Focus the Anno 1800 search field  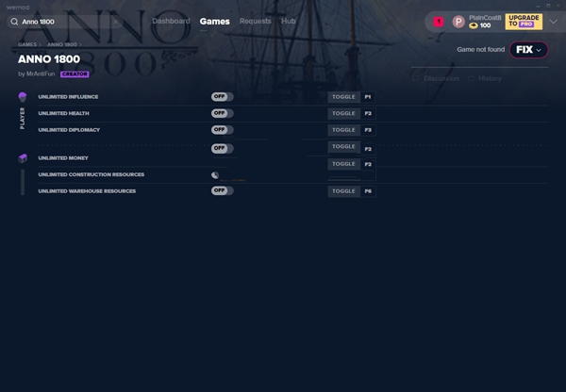[65, 22]
